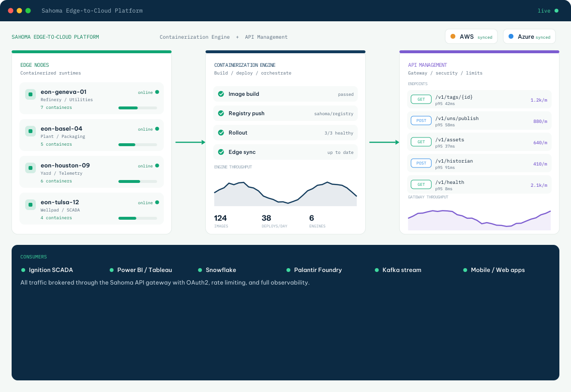Click the eon-houston-09 node icon
This screenshot has height=392, width=571.
coord(30,168)
